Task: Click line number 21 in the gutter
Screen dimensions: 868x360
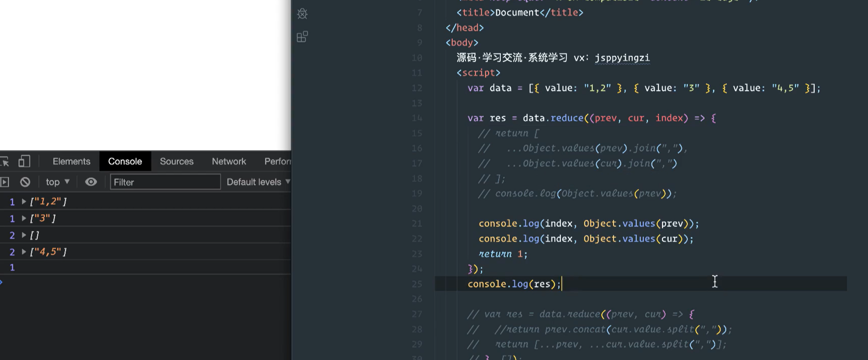Action: pos(417,224)
